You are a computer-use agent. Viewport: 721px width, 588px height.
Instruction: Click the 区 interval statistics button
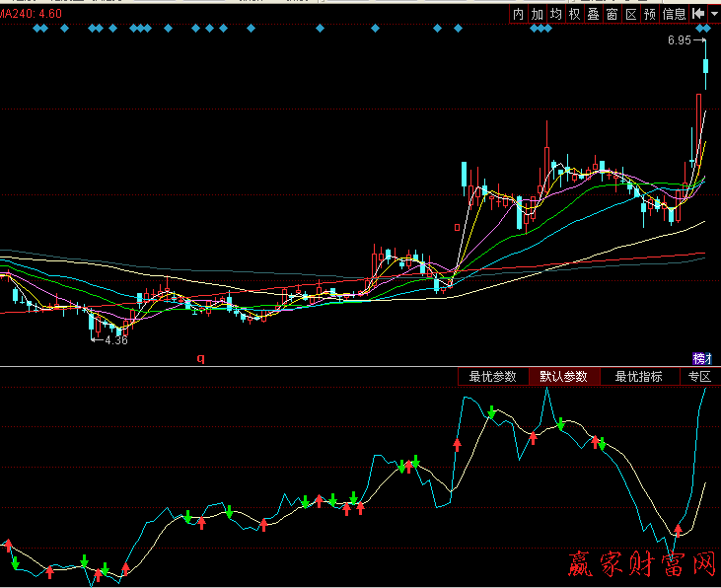click(x=631, y=14)
